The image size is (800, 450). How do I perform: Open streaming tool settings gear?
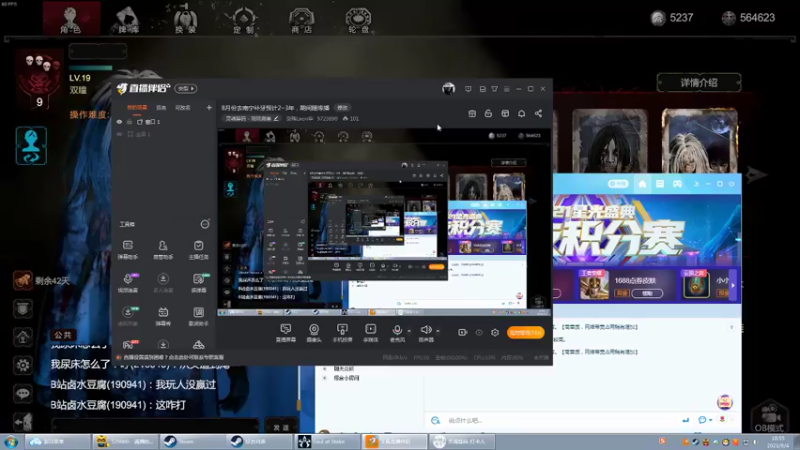tap(495, 333)
